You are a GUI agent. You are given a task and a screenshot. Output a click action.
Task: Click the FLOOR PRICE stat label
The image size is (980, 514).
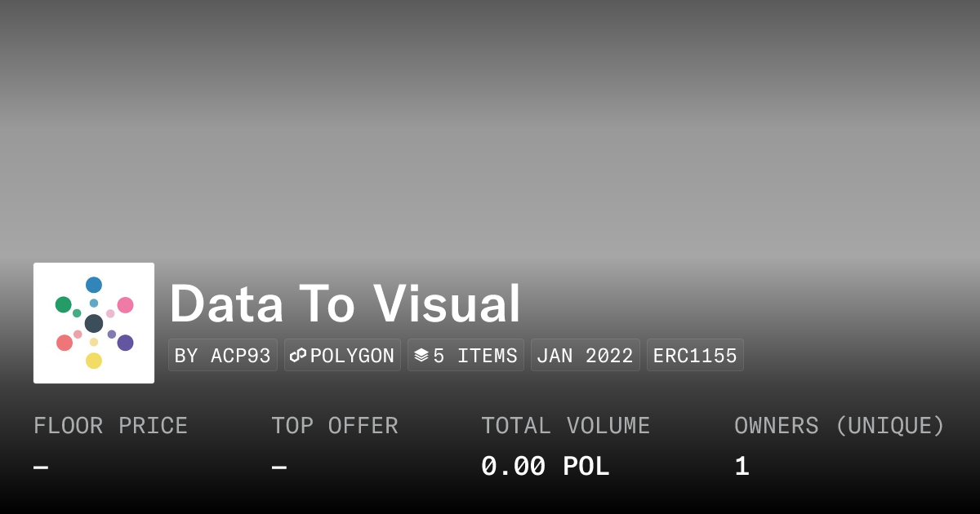(x=111, y=426)
